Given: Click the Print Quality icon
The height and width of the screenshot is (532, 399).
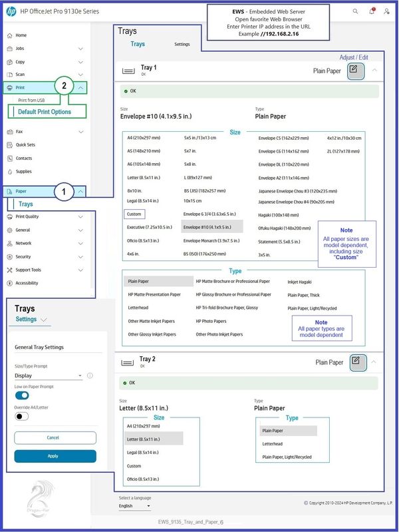Looking at the screenshot, I should click(9, 217).
